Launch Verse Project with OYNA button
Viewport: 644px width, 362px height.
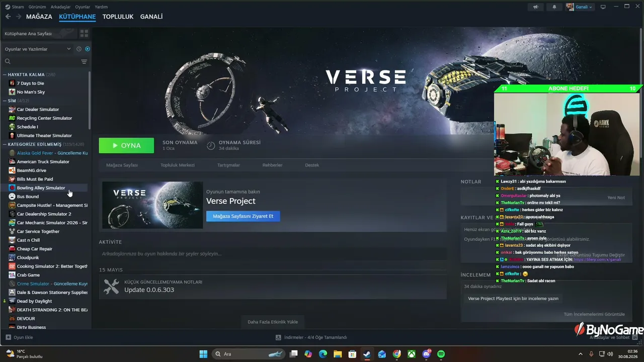click(126, 145)
